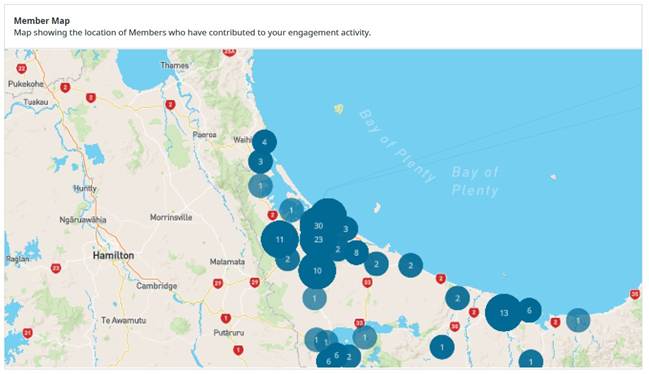Click the 3 cluster just below the 4 marker
The width and height of the screenshot is (649, 374).
[x=260, y=161]
